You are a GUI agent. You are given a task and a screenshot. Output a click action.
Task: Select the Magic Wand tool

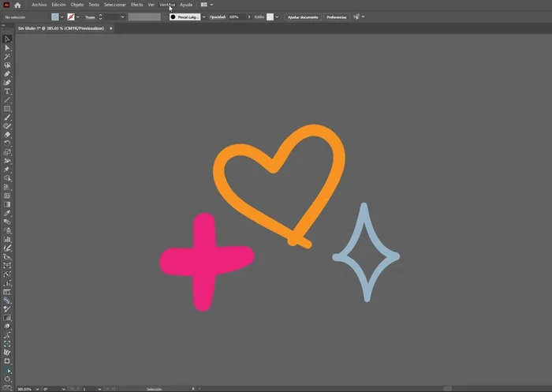pos(7,56)
